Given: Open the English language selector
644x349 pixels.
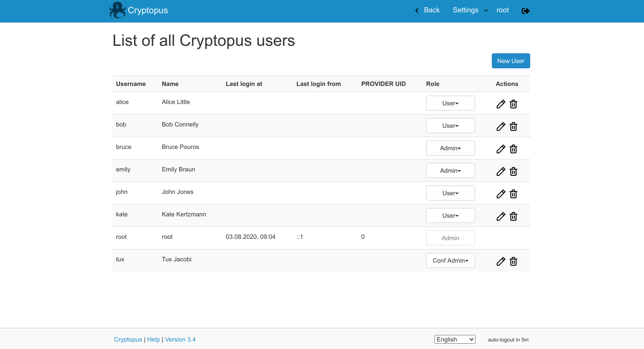Looking at the screenshot, I should click(455, 339).
